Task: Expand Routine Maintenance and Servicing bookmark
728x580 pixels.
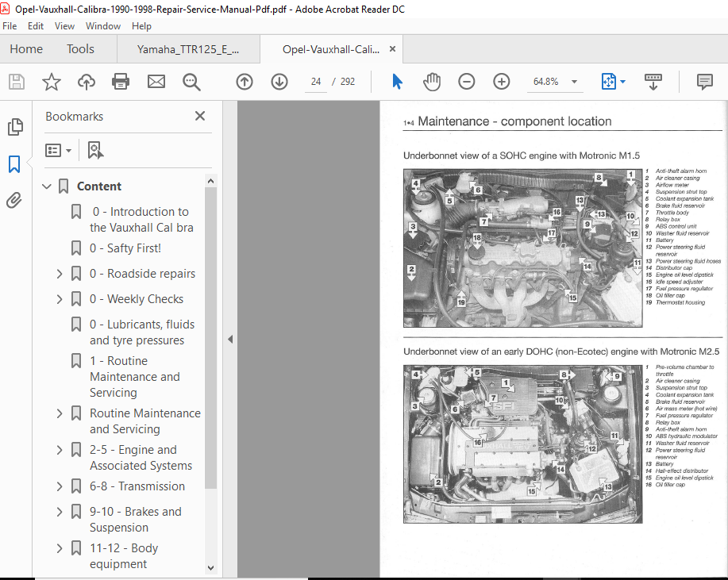Action: [60, 413]
